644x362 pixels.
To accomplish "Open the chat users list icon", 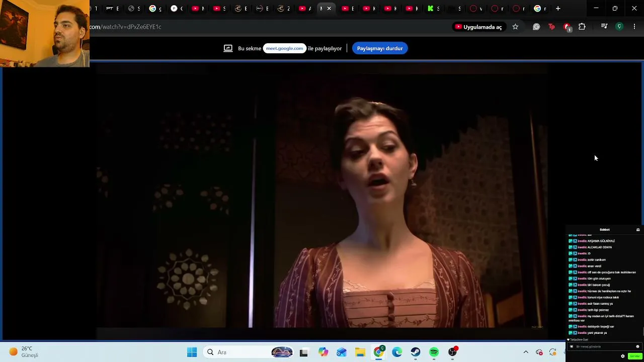I will point(638,230).
